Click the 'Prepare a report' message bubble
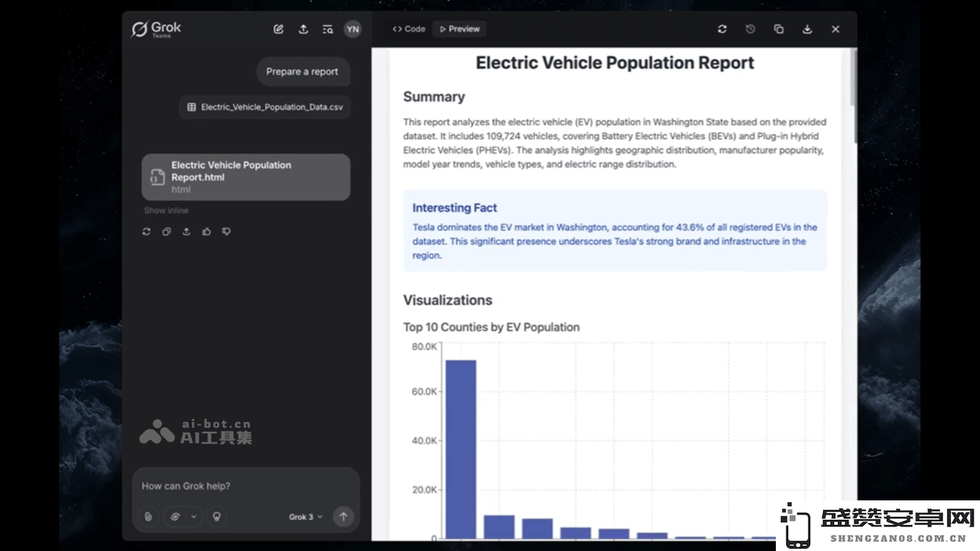980x551 pixels. coord(302,72)
